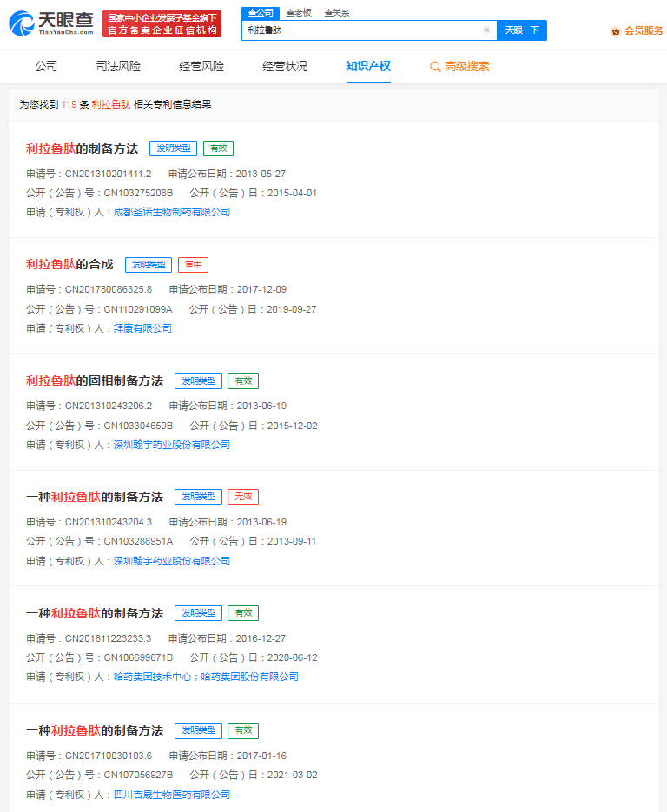This screenshot has width=667, height=812.
Task: Open the 司法风险 navigation tab
Action: [119, 66]
